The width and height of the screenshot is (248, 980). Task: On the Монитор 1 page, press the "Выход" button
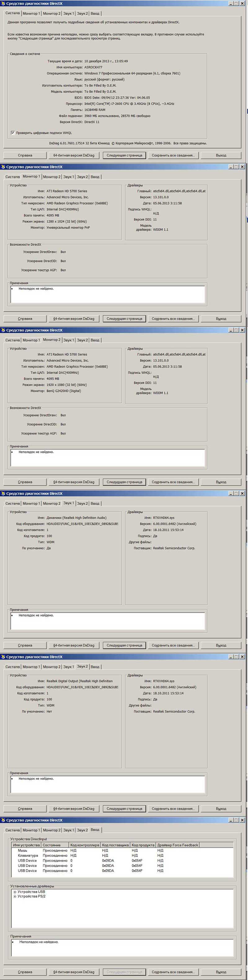[x=221, y=319]
